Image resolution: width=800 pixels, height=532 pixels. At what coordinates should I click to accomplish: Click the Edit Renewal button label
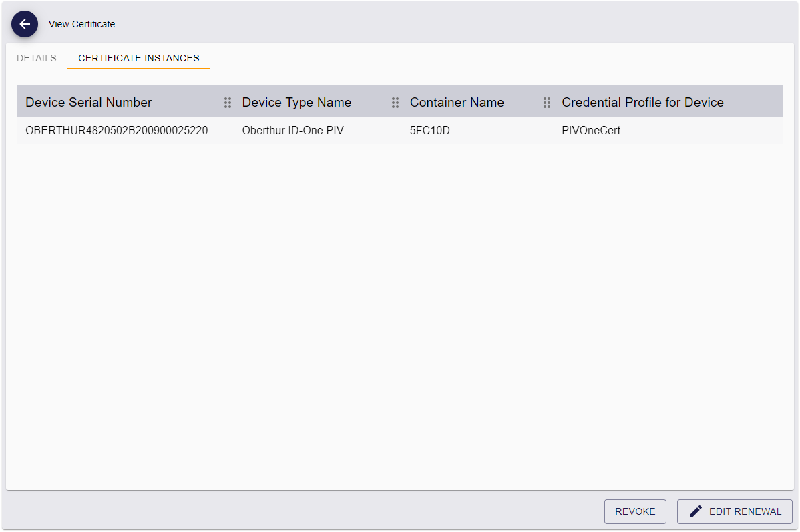pos(745,511)
